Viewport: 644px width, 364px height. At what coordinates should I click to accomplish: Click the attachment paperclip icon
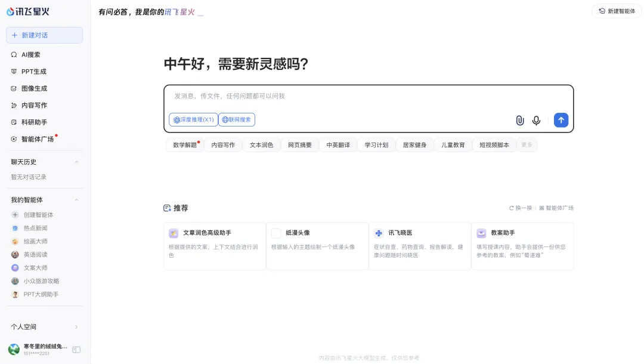520,121
